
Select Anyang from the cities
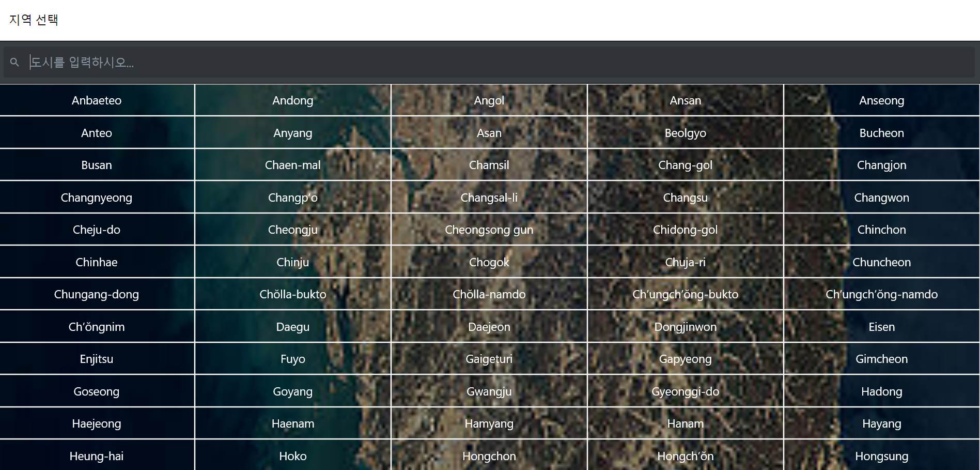pos(293,133)
